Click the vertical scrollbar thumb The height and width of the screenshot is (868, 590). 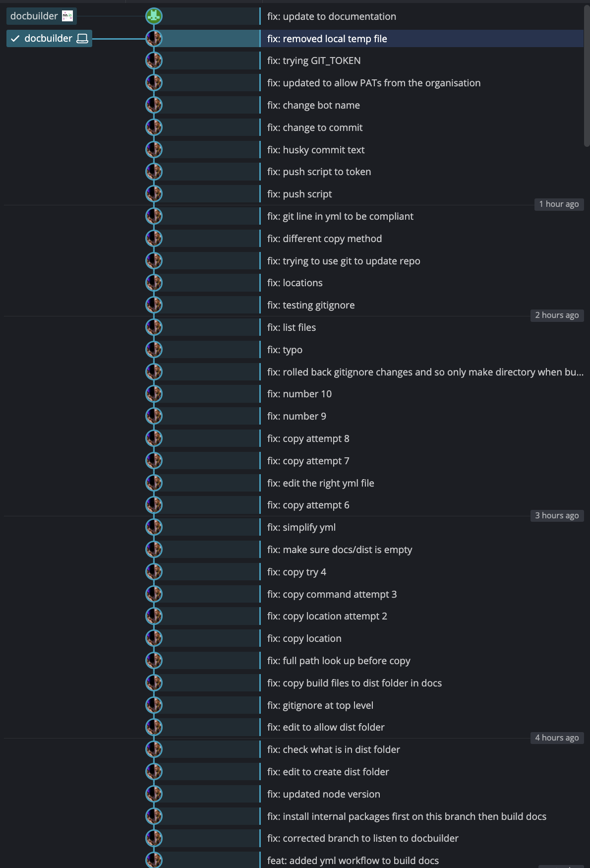point(587,74)
